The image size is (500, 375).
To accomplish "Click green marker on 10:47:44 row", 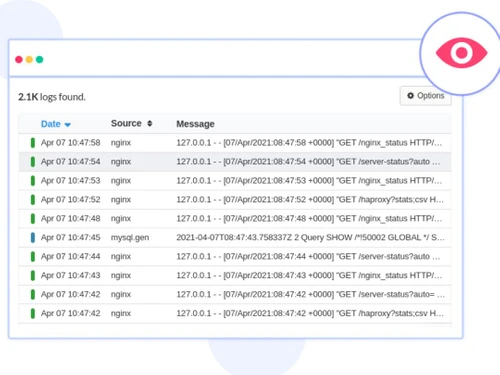I will tap(33, 257).
